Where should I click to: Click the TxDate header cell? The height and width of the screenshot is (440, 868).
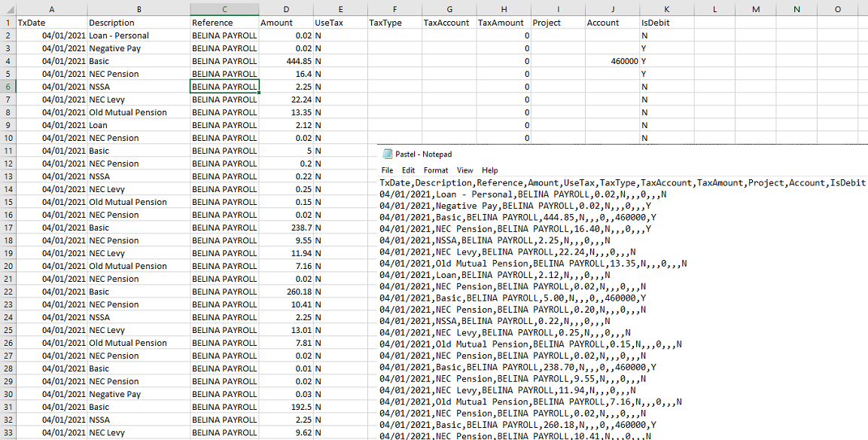click(x=52, y=23)
